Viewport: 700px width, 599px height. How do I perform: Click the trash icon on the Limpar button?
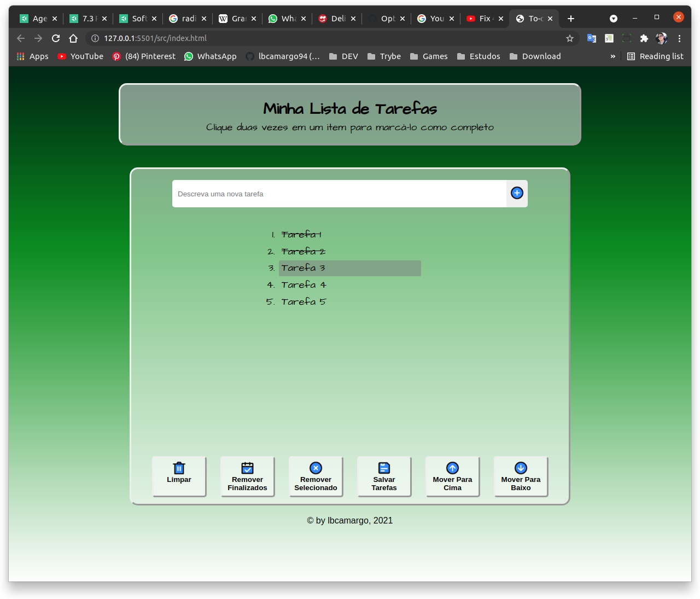tap(179, 468)
